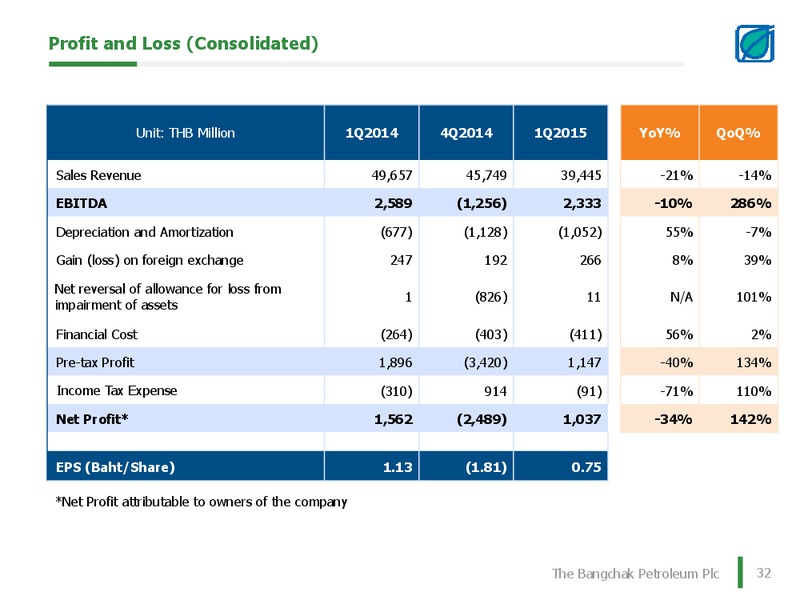
Task: Click the 101% QoQ value
Action: [x=754, y=297]
